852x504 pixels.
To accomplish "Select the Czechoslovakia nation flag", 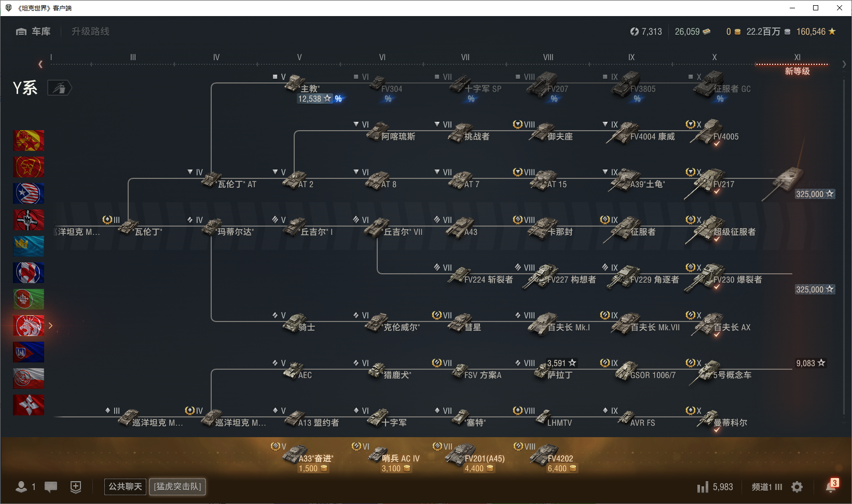I will tap(29, 352).
